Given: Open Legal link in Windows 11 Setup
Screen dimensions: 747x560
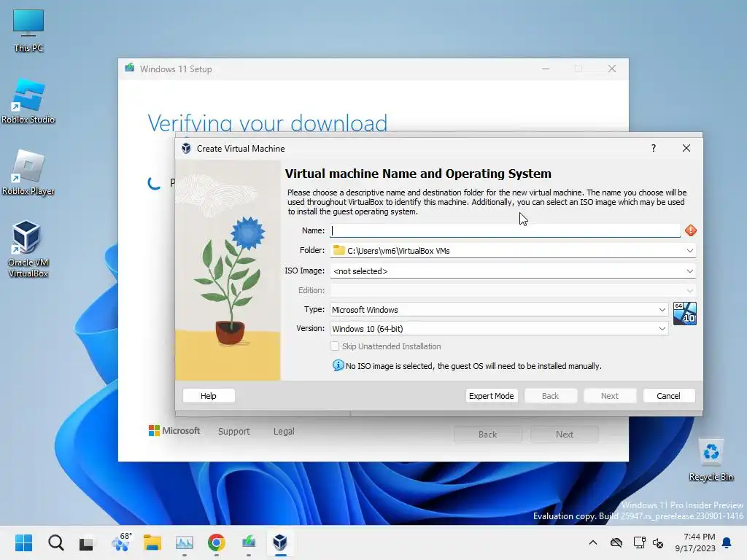Looking at the screenshot, I should coord(284,431).
